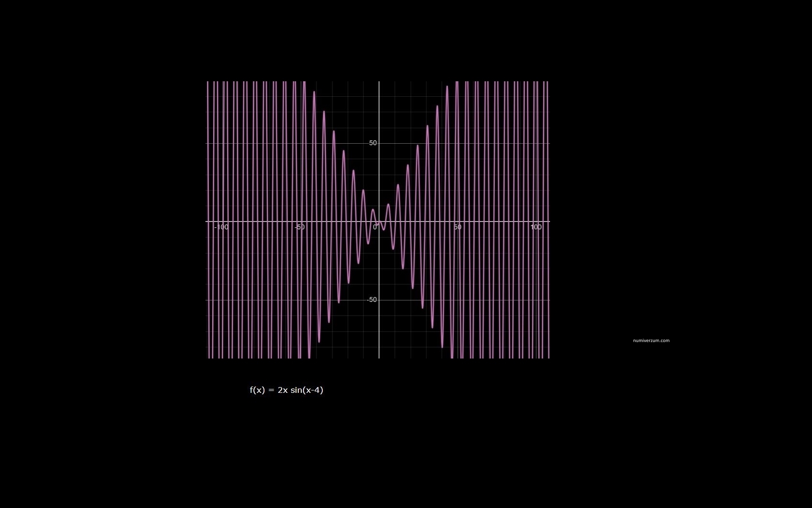
Task: Click the -100 label on the x-axis
Action: pos(221,227)
